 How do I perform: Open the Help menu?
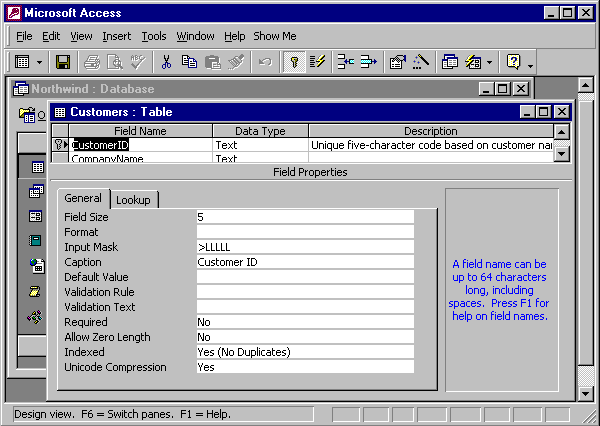pyautogui.click(x=235, y=36)
